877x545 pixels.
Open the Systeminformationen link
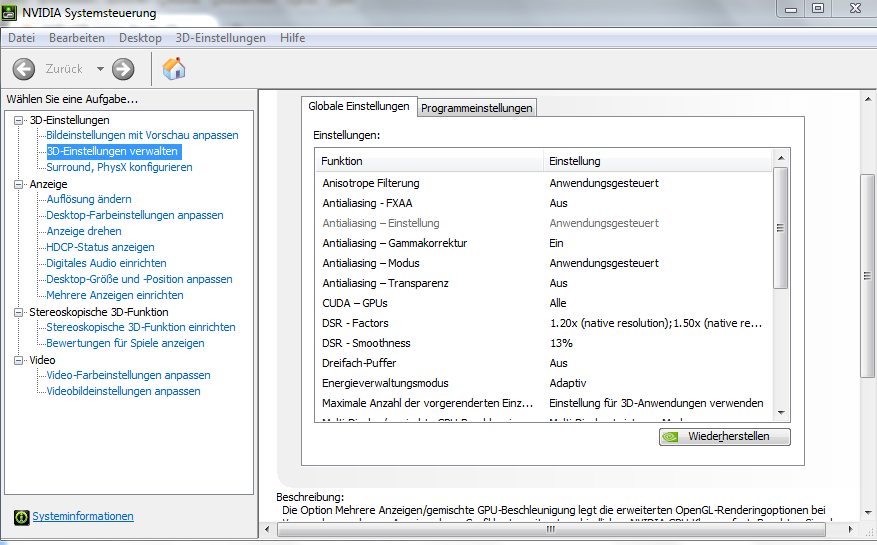tap(83, 516)
